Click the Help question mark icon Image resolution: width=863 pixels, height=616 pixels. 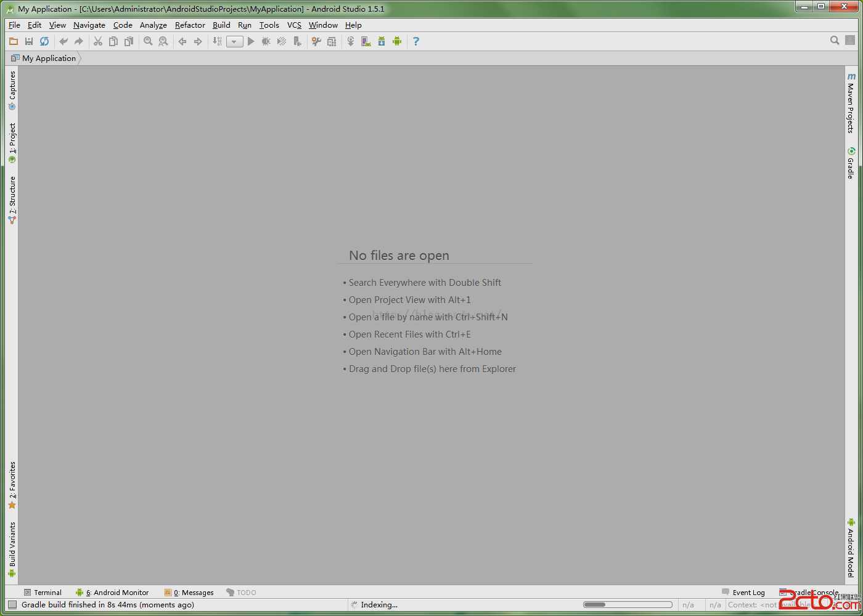coord(416,41)
